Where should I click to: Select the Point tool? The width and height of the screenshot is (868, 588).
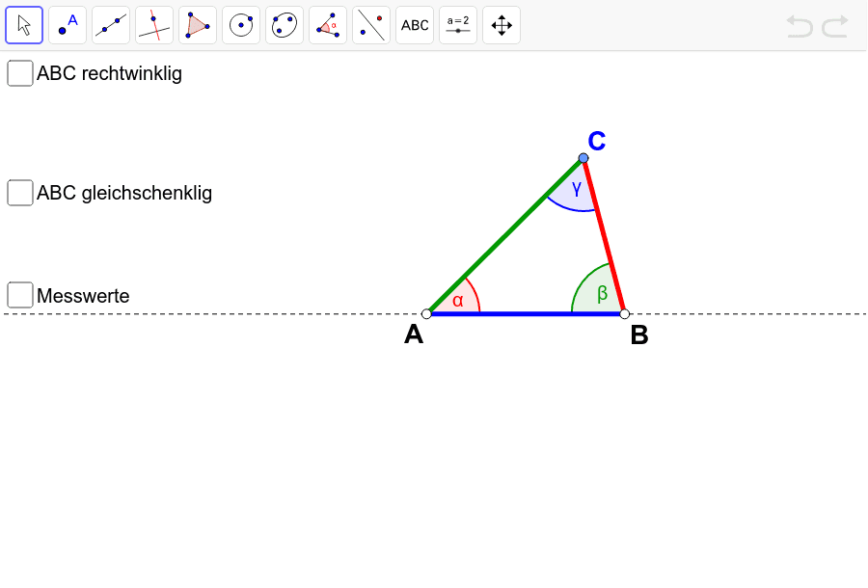(68, 25)
